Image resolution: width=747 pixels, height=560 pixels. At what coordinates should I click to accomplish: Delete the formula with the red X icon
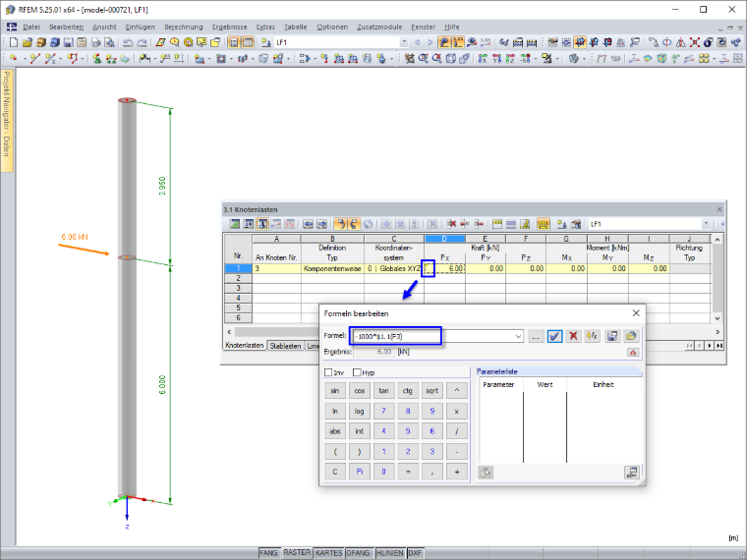(574, 336)
